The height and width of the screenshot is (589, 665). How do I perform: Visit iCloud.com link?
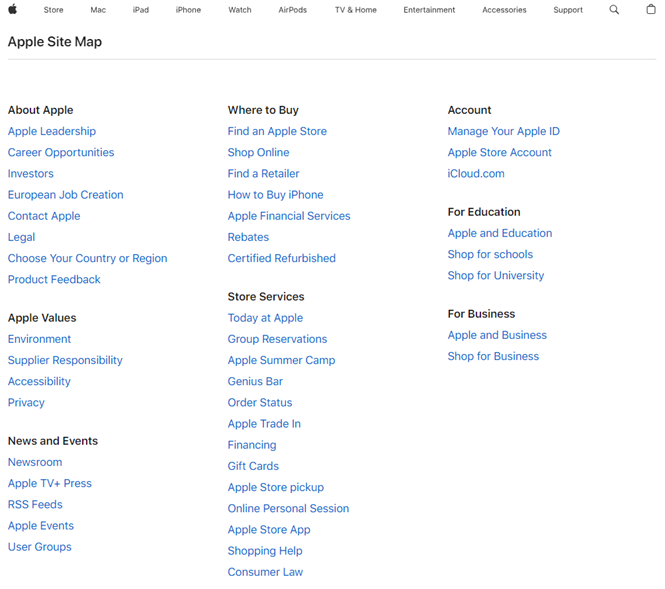(476, 174)
